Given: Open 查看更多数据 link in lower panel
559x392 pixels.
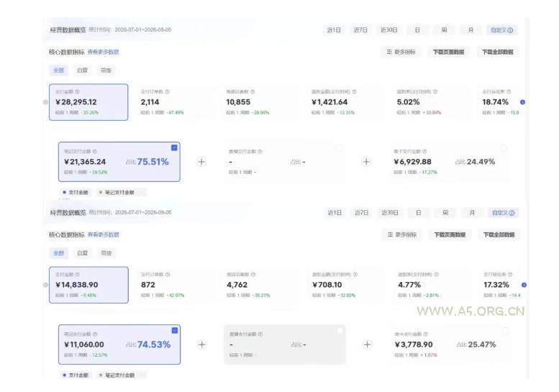Looking at the screenshot, I should click(x=104, y=234).
